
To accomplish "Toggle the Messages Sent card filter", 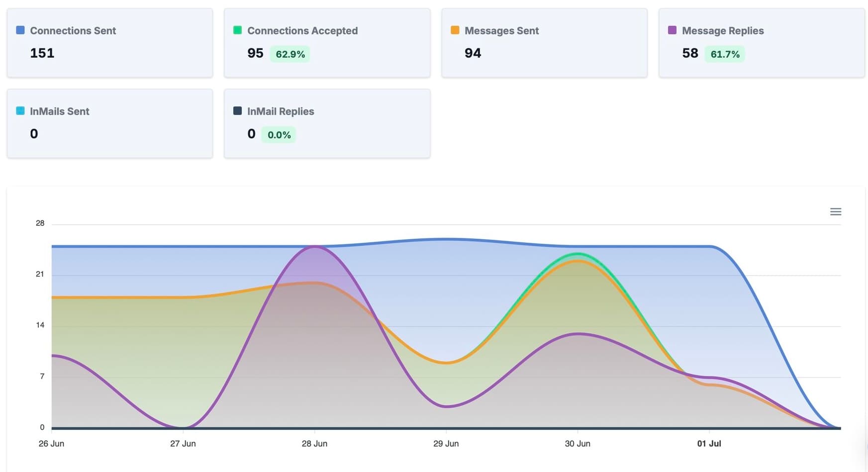I will (544, 42).
